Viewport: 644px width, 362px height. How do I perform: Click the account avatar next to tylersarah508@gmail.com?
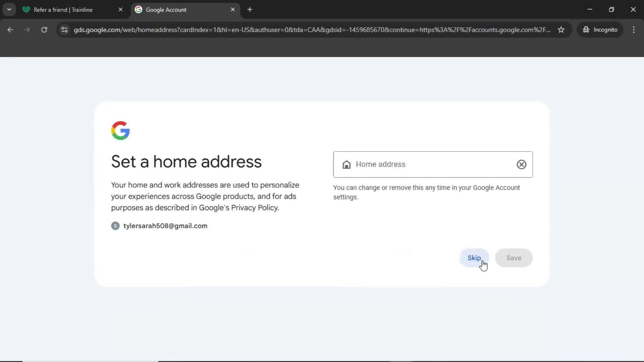coord(115,226)
